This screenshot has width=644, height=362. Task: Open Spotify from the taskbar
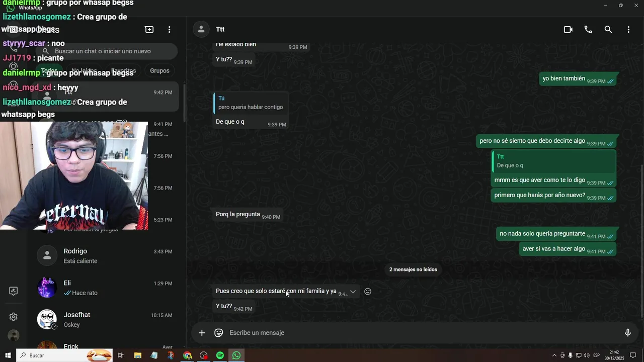220,355
